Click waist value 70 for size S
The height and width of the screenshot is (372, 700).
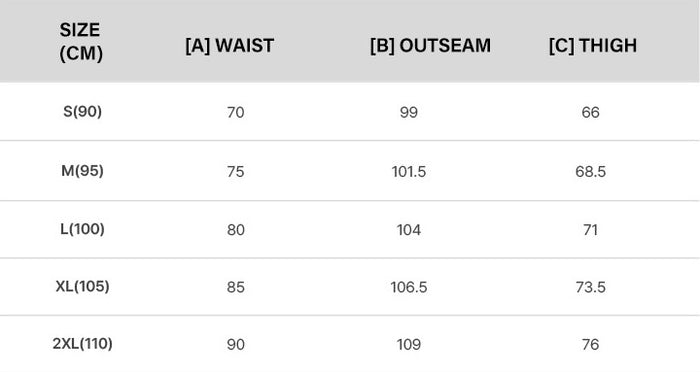[236, 112]
